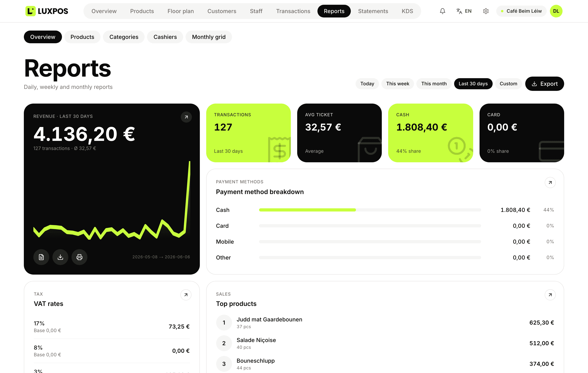Click the rank 2 product badge

[224, 343]
